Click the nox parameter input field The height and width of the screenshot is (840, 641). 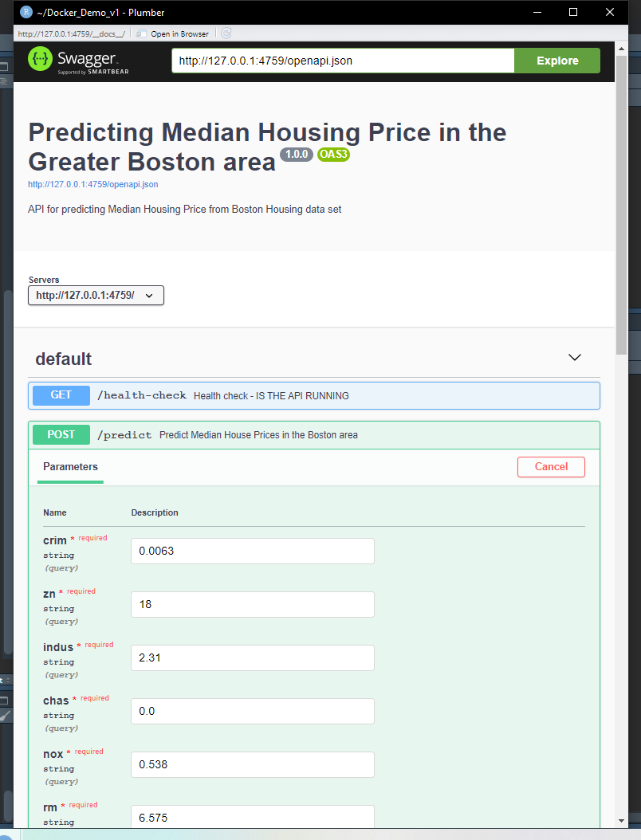click(252, 764)
